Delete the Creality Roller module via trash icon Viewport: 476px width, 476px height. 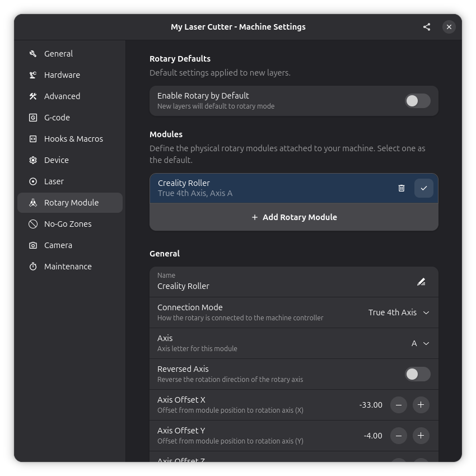pos(402,188)
